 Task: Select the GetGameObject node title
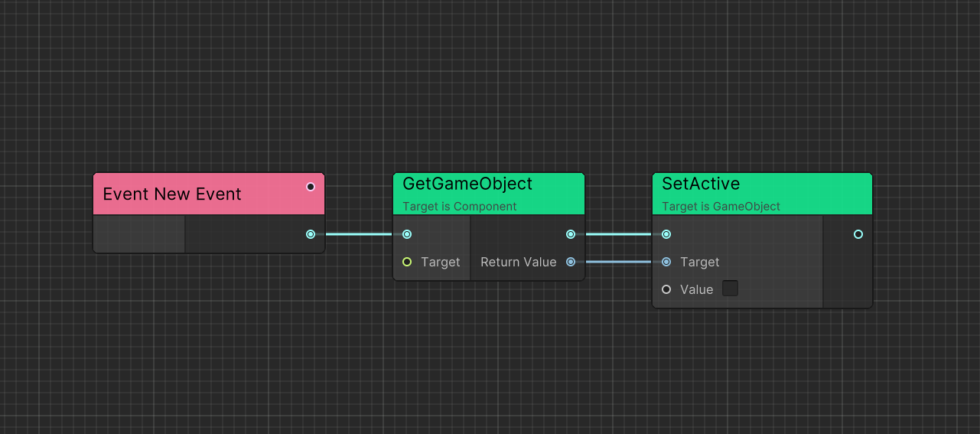pyautogui.click(x=467, y=184)
